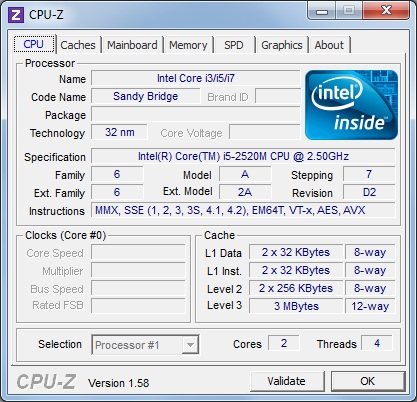Image resolution: width=417 pixels, height=402 pixels.
Task: Open the About tab
Action: [x=329, y=45]
